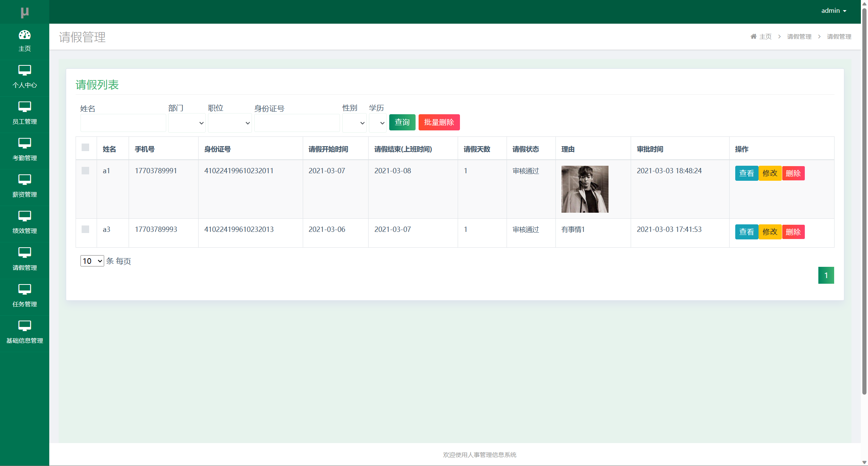Go to 员工管理 sidebar icon
868x466 pixels.
point(24,107)
